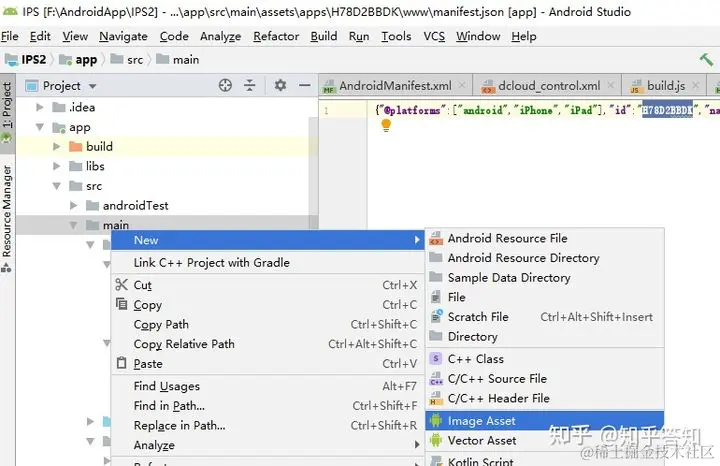Screen dimensions: 720x466
Task: Open the Build menu
Action: 324,36
